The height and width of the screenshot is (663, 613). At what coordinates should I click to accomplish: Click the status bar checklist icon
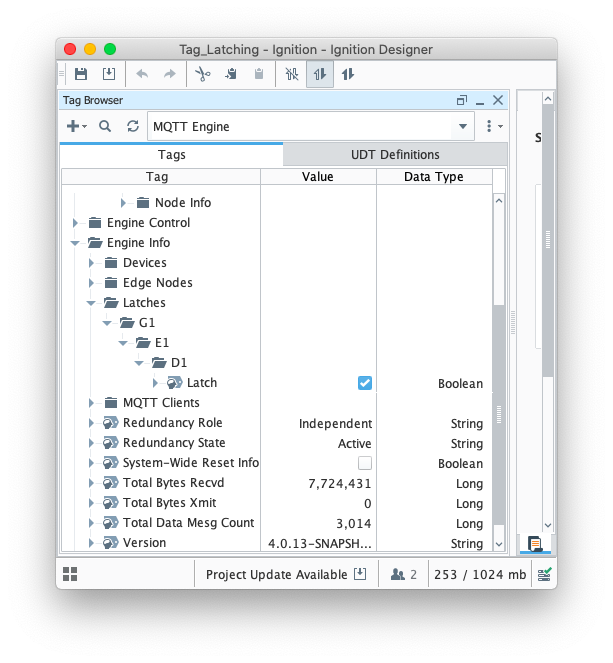point(544,575)
